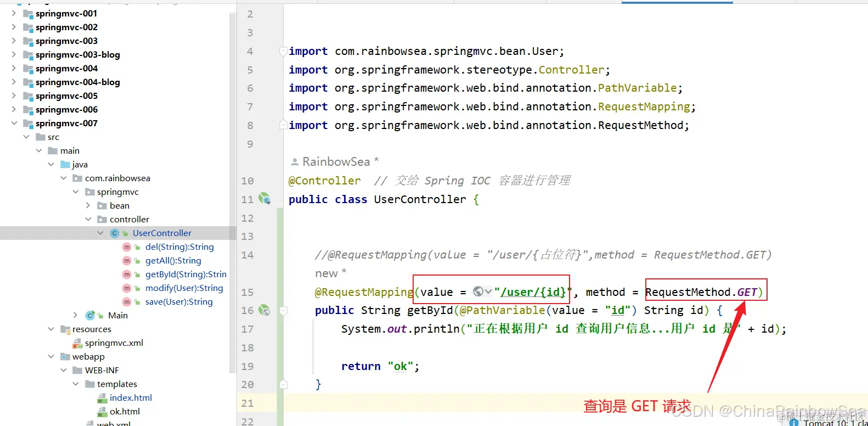
Task: Collapse the springmvc-007 module
Action: pyautogui.click(x=14, y=123)
